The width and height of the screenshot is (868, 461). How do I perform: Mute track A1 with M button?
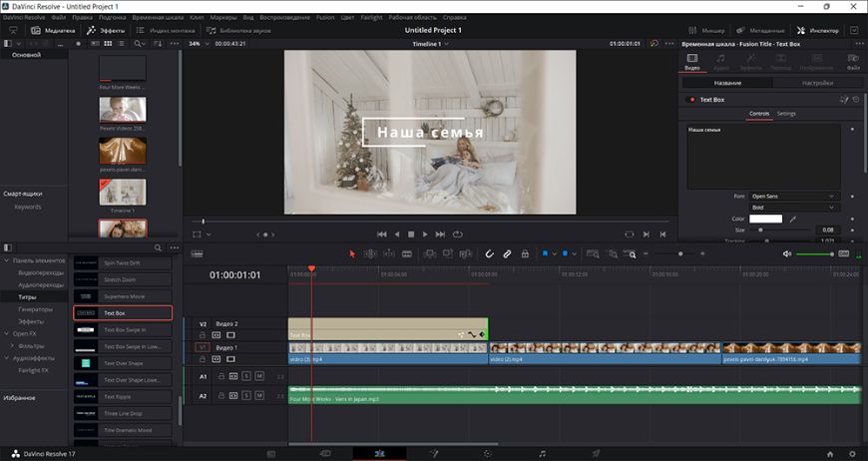point(258,376)
